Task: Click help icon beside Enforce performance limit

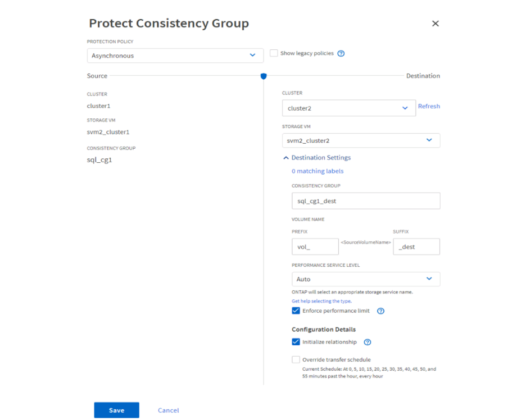Action: [x=380, y=311]
